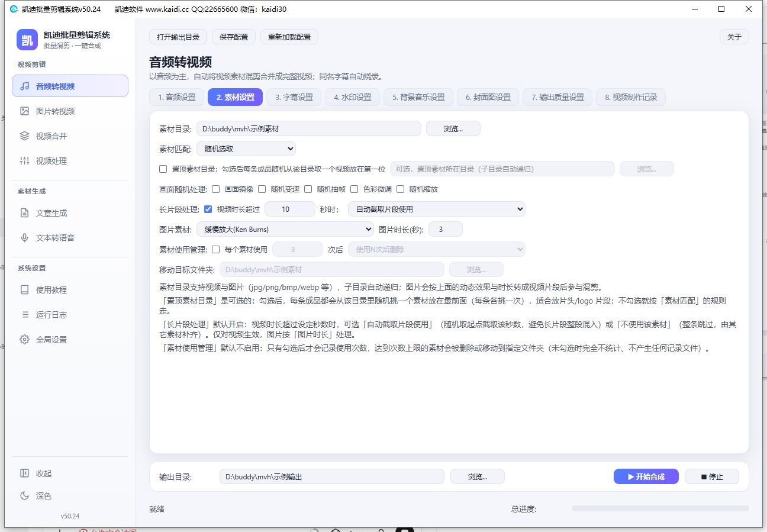Screen dimensions: 767x532
Task: Enable the 置顶素材目录 checkbox
Action: 163,169
